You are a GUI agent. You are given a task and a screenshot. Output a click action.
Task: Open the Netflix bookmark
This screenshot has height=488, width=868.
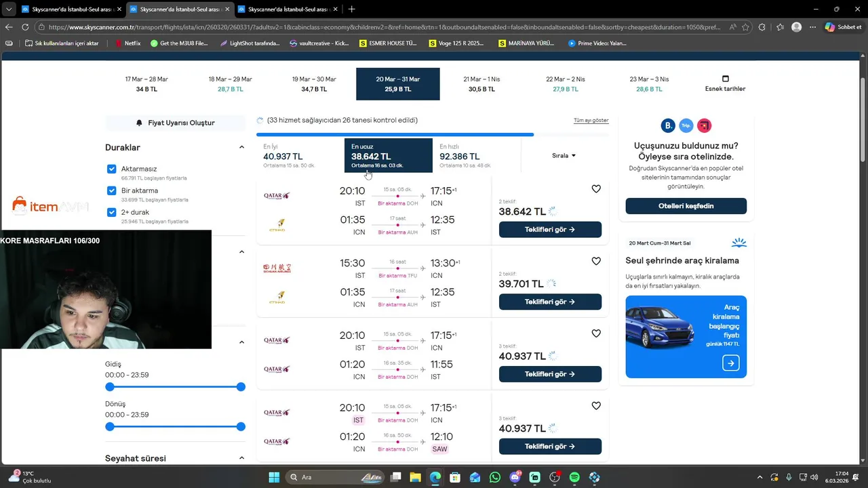(x=127, y=43)
